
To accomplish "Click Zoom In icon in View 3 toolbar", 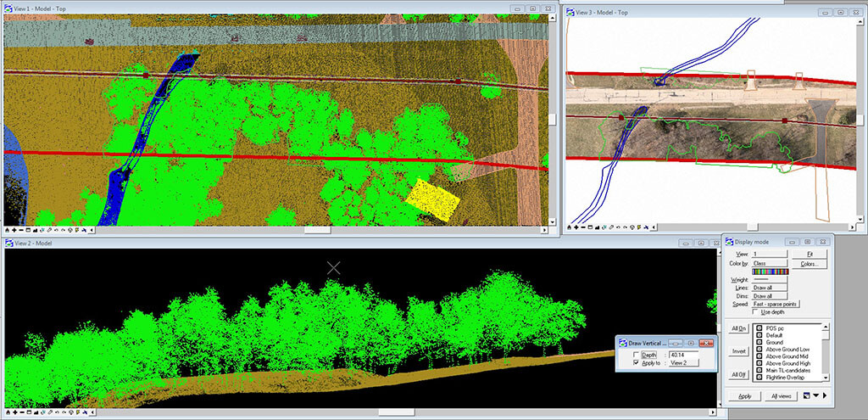I will pos(577,227).
